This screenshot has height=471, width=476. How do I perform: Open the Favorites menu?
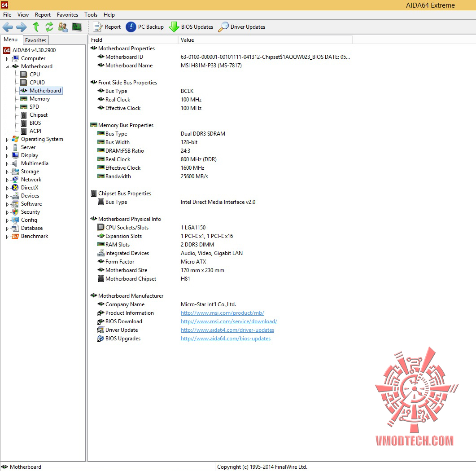[67, 14]
